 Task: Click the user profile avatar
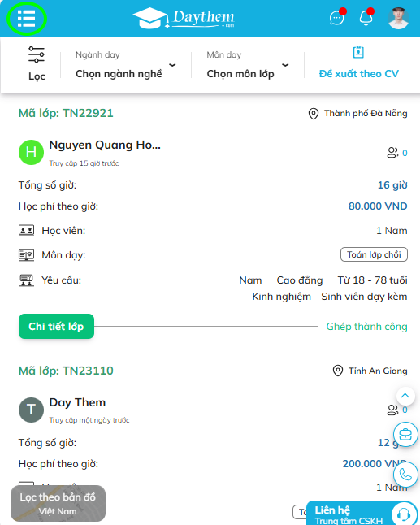(x=398, y=18)
